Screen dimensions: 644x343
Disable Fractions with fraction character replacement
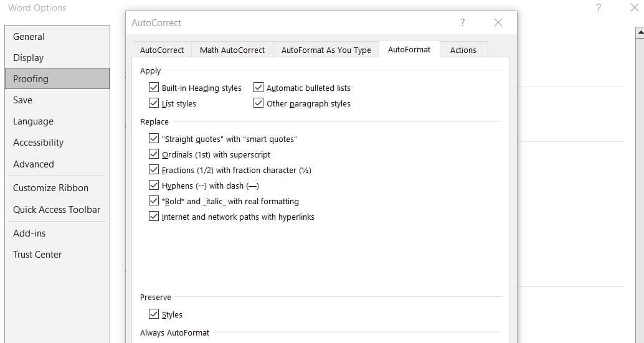[154, 170]
